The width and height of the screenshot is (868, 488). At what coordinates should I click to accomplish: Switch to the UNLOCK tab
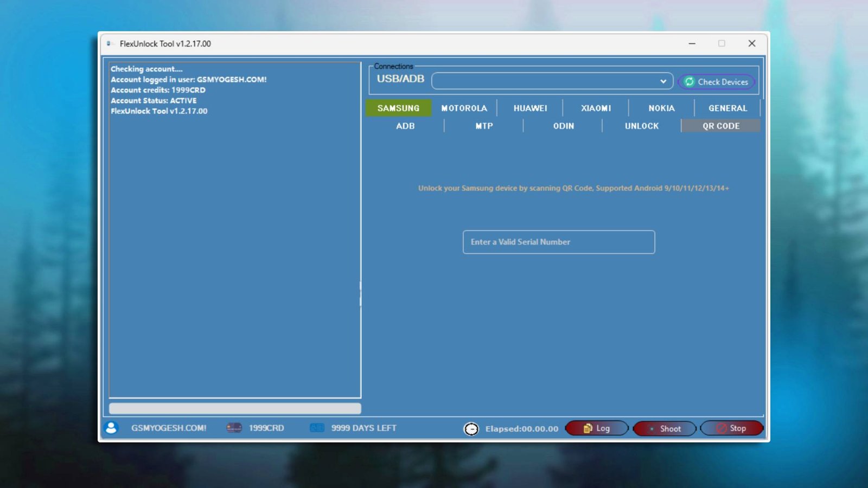tap(641, 126)
